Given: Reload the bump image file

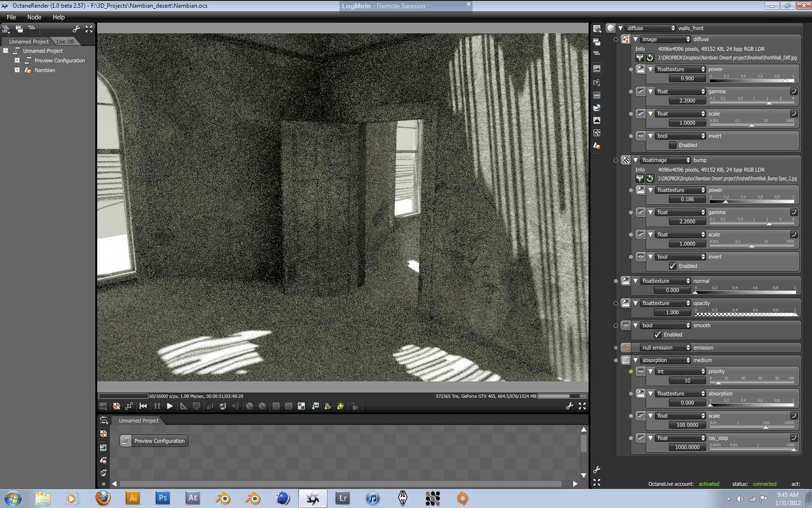Looking at the screenshot, I should [x=650, y=178].
